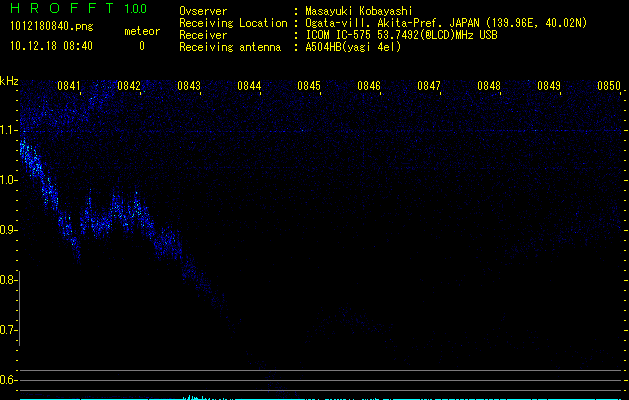This screenshot has width=629, height=400.
Task: Click the cyan signal-level trace at the bottom
Action: tap(321, 398)
